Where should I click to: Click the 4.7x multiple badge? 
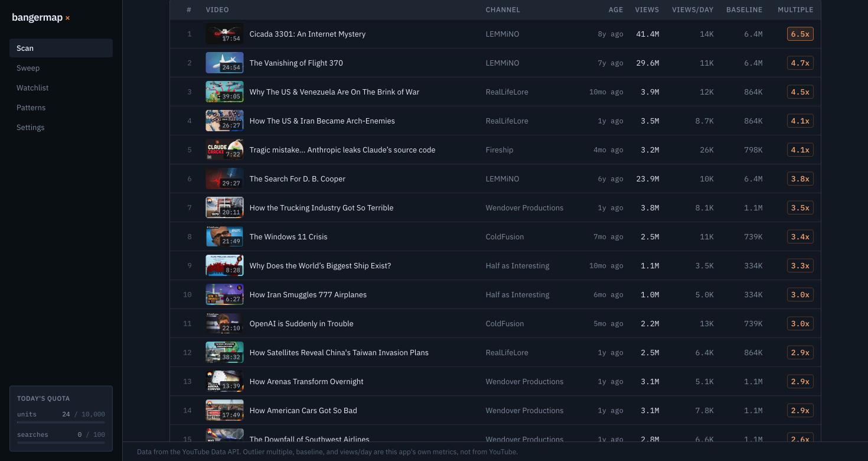[800, 63]
